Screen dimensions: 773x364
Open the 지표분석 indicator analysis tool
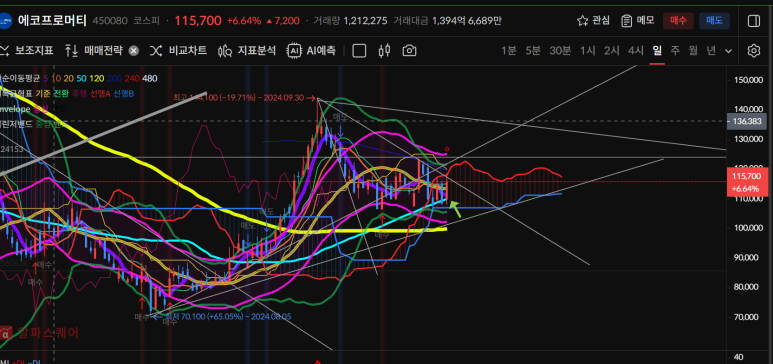[247, 50]
